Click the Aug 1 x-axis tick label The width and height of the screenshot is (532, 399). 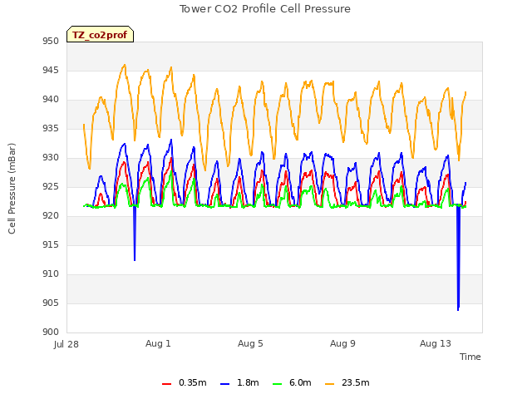tap(158, 343)
